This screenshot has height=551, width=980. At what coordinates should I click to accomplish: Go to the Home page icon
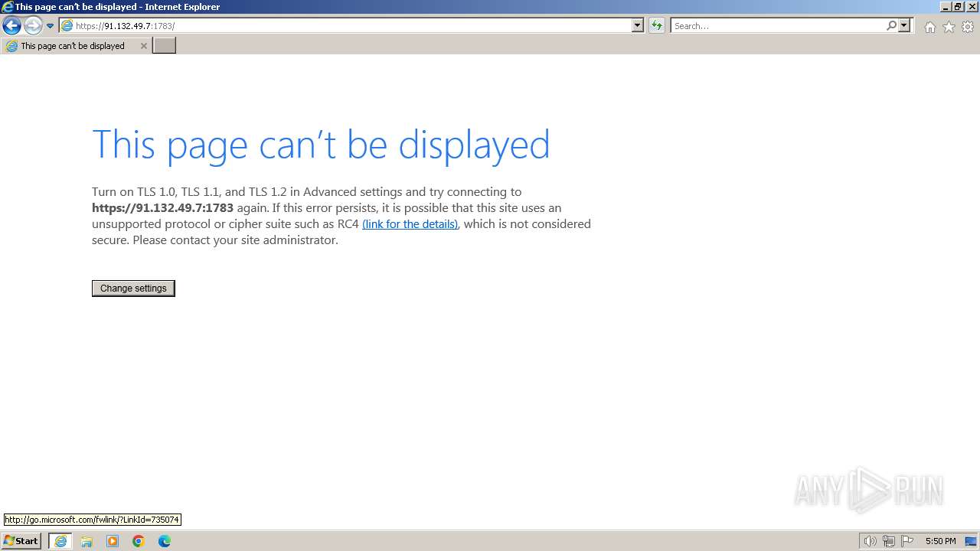pyautogui.click(x=929, y=27)
